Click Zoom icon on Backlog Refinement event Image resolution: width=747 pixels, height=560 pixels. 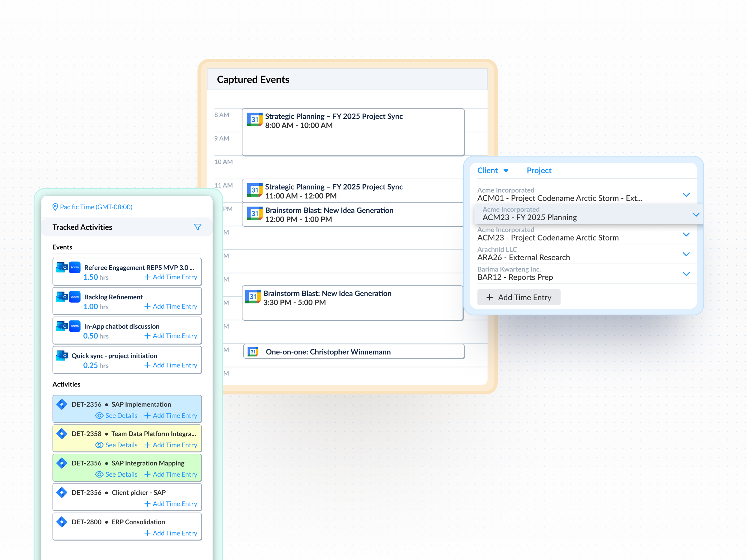(75, 297)
